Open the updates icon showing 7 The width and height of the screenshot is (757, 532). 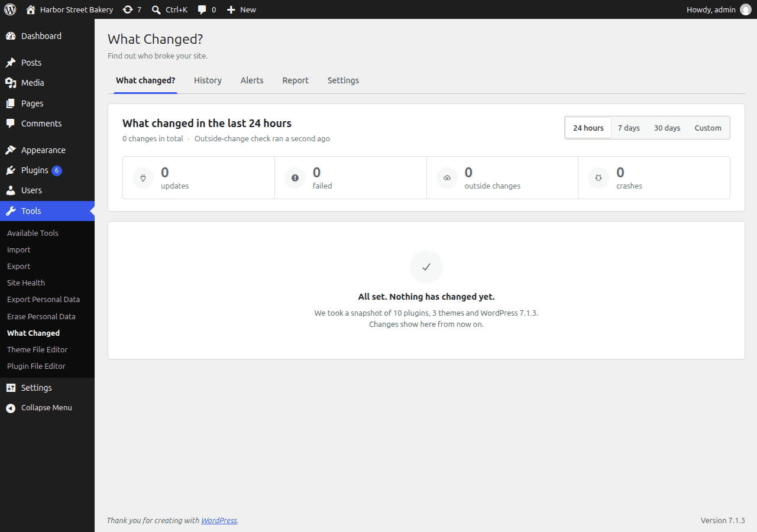(128, 9)
